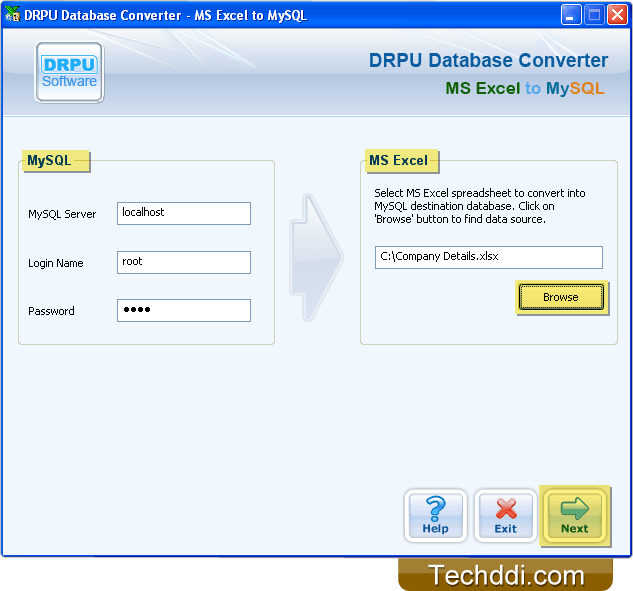The width and height of the screenshot is (633, 591).
Task: Click the "Select MS Excel spreadsheet" instruction text
Action: [480, 206]
